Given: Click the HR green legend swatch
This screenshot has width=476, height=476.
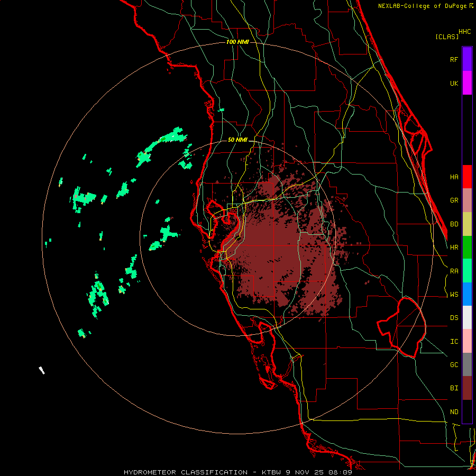Looking at the screenshot, I should pyautogui.click(x=467, y=248).
